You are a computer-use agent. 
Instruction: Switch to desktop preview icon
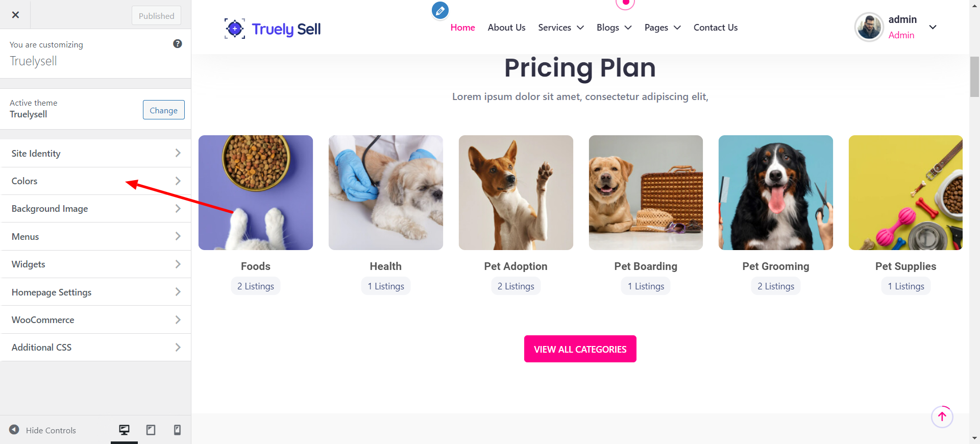[x=124, y=430]
